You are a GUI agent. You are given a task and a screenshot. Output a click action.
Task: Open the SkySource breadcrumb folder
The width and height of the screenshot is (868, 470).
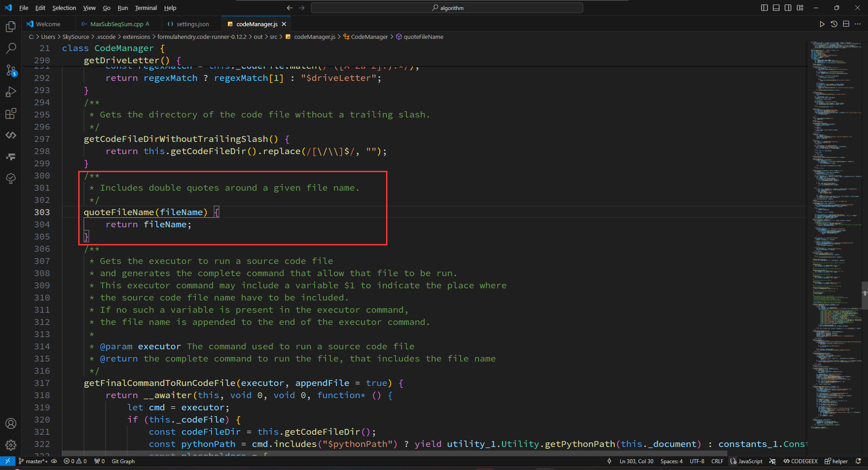75,37
